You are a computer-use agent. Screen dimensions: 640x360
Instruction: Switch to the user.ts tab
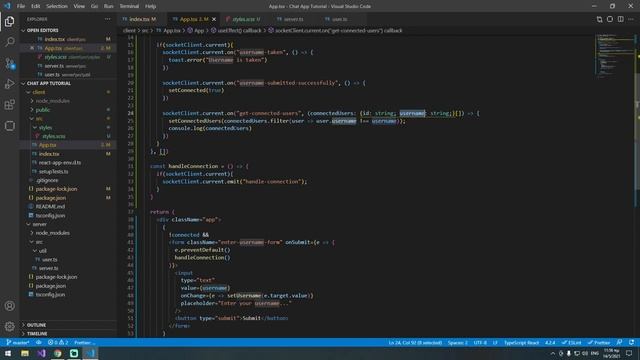pos(339,19)
